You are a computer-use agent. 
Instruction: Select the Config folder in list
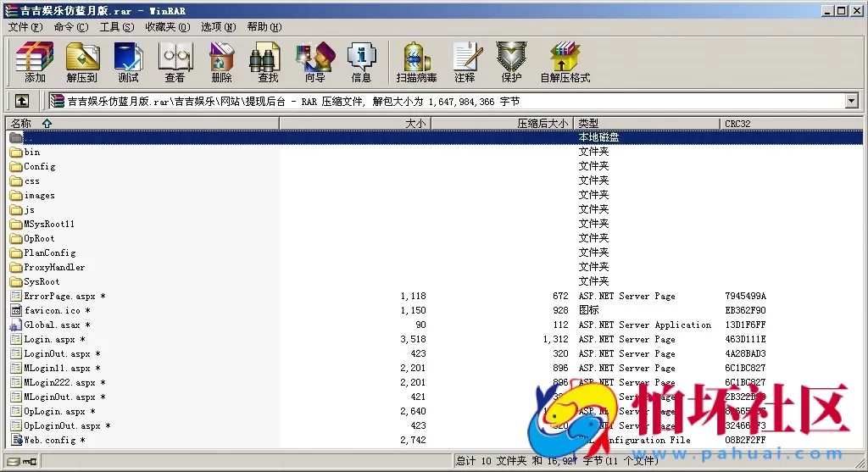(x=39, y=166)
